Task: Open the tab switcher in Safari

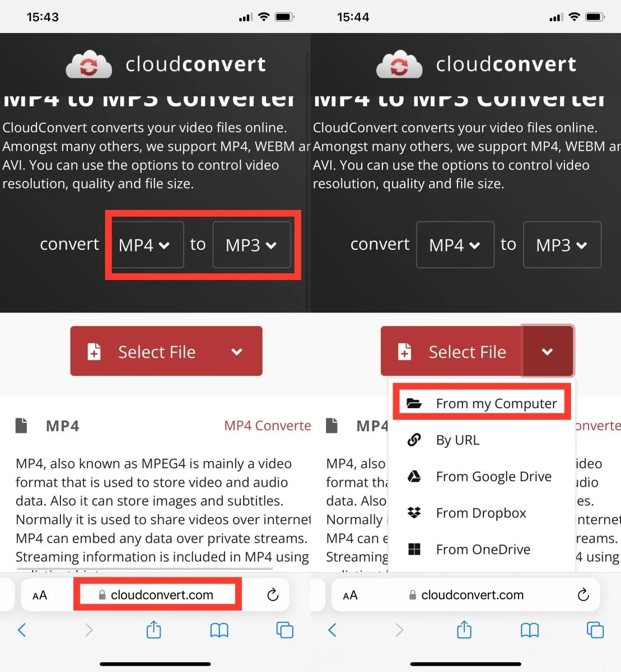Action: pos(284,629)
